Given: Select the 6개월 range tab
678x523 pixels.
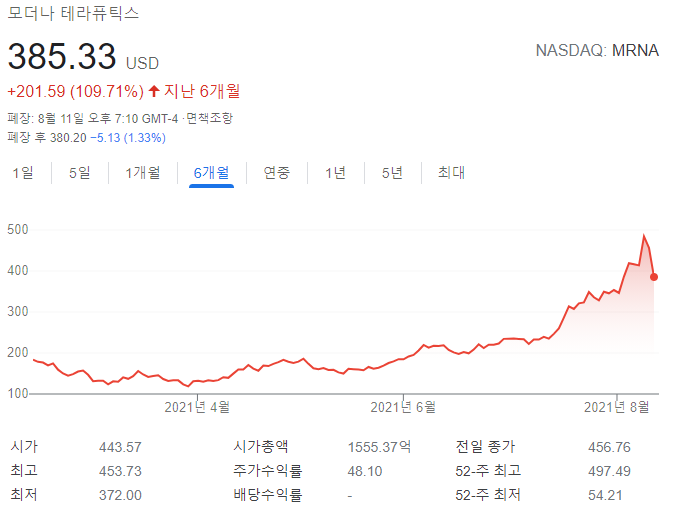Looking at the screenshot, I should click(211, 173).
